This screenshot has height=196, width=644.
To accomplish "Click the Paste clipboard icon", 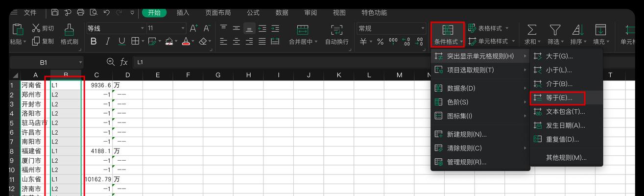I will [18, 29].
